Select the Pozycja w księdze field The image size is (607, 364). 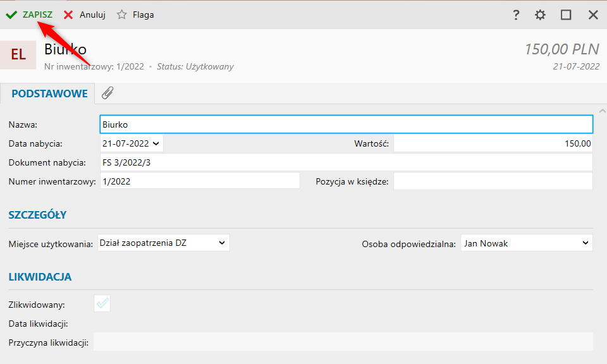pos(493,181)
